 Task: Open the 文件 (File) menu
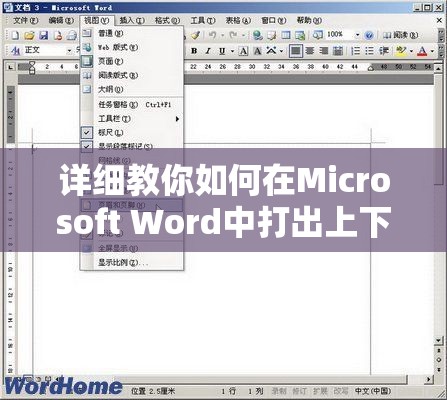(26, 21)
